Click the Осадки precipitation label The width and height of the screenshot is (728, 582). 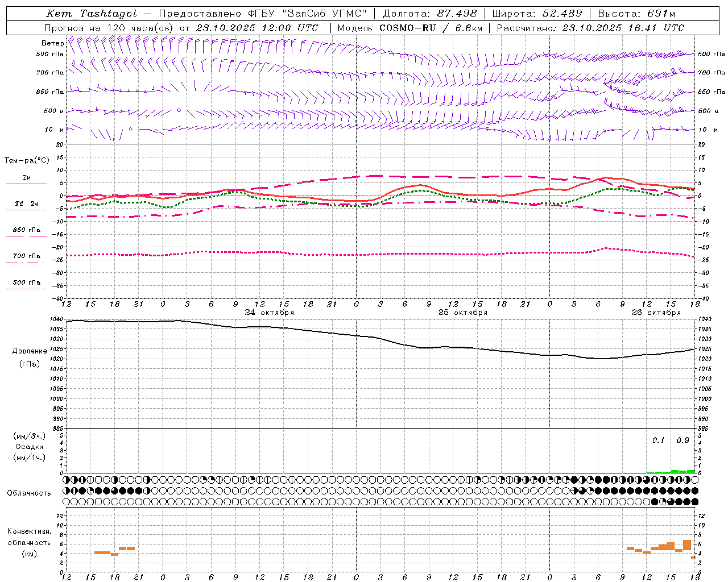29,447
